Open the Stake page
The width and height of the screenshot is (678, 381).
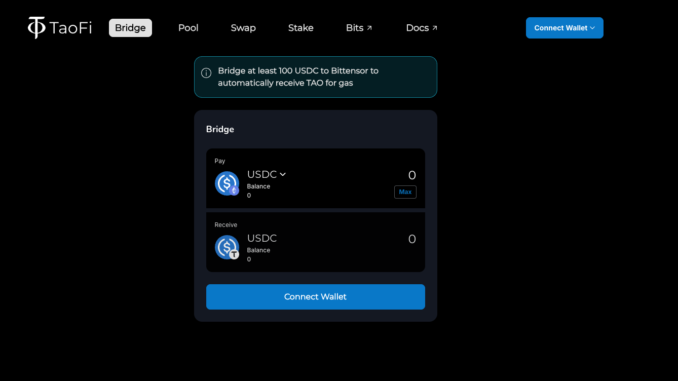tap(301, 28)
